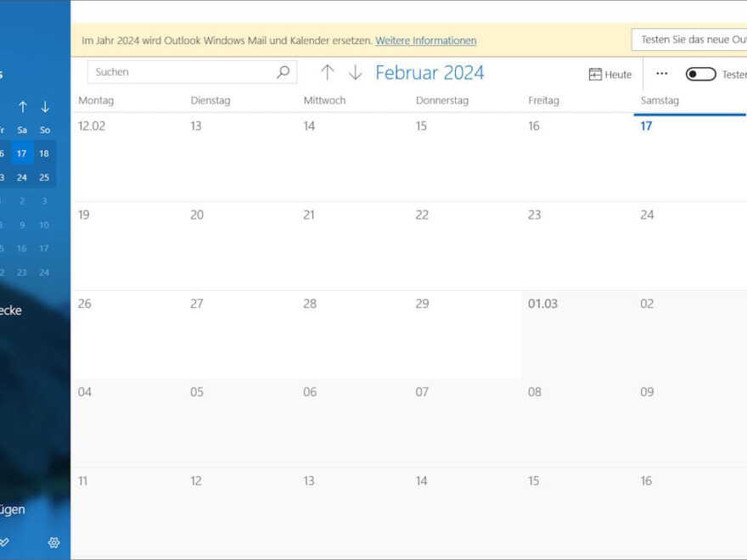Select 25 in the mini calendar
Image resolution: width=747 pixels, height=560 pixels.
[44, 177]
